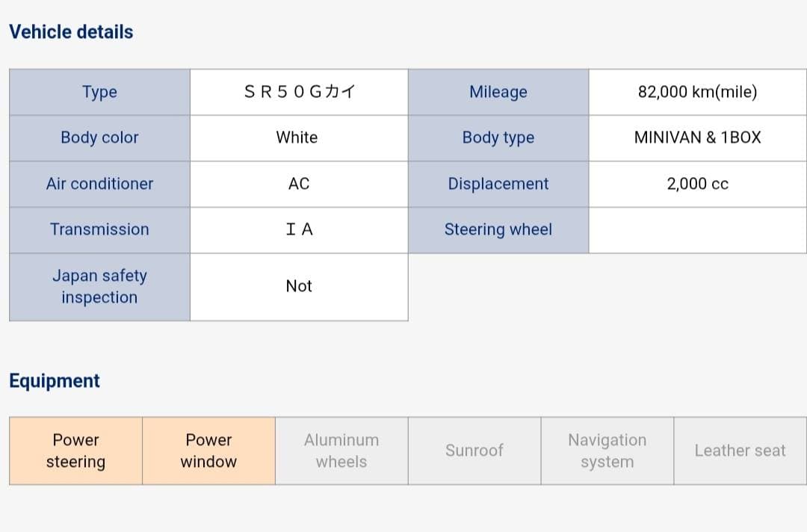
Task: Click the Leather seat equipment cell
Action: [740, 451]
